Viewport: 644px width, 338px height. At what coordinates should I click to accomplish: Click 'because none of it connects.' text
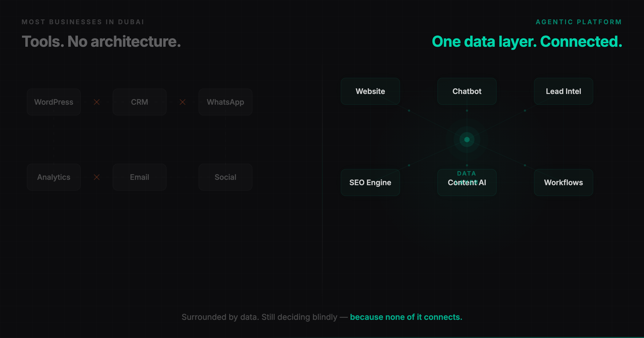click(406, 317)
